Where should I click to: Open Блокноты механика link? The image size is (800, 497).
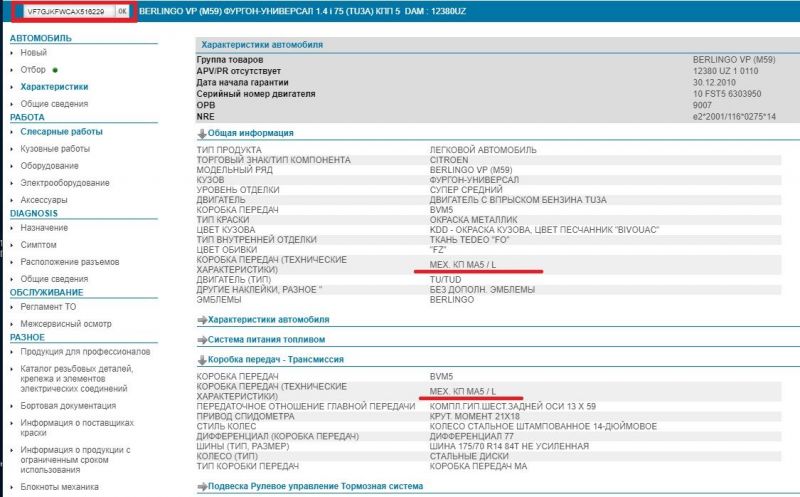[x=60, y=487]
